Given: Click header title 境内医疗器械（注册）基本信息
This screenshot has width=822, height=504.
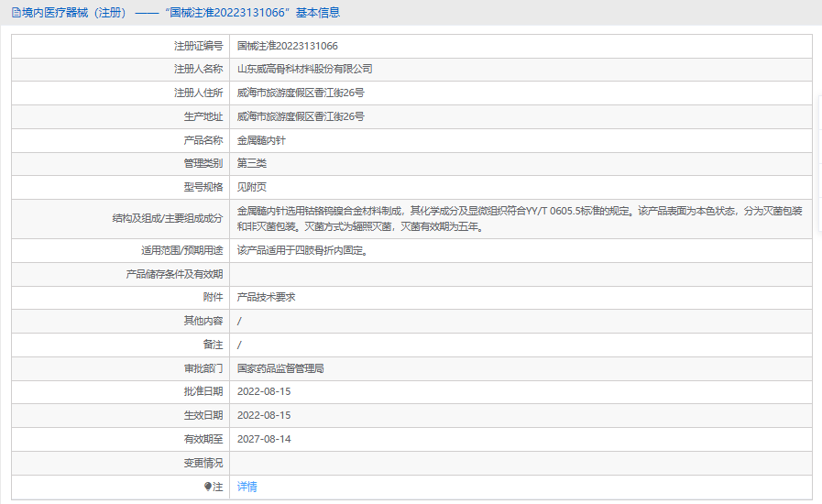Looking at the screenshot, I should pos(181,13).
